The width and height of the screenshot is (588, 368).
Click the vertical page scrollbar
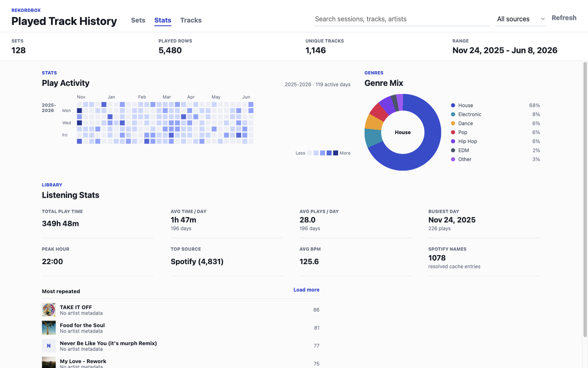click(x=585, y=200)
